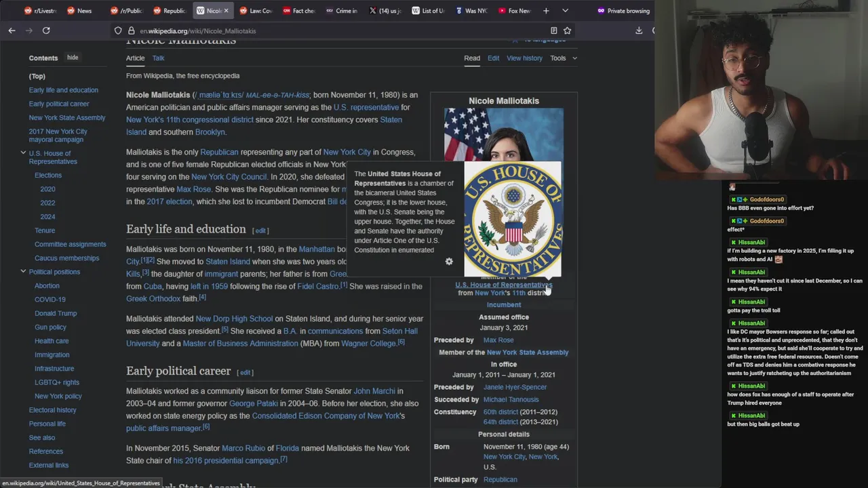868x488 pixels.
Task: Open the Tools dropdown menu
Action: pos(564,58)
